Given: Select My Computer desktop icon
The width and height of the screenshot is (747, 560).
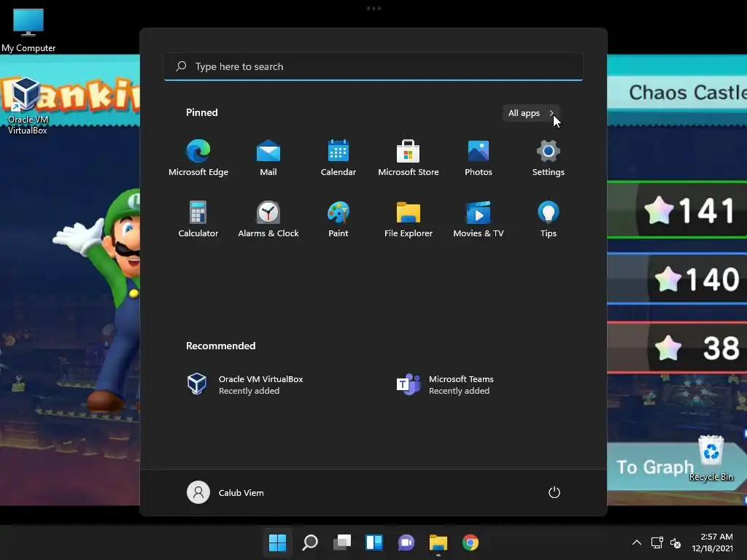Looking at the screenshot, I should coord(28,30).
